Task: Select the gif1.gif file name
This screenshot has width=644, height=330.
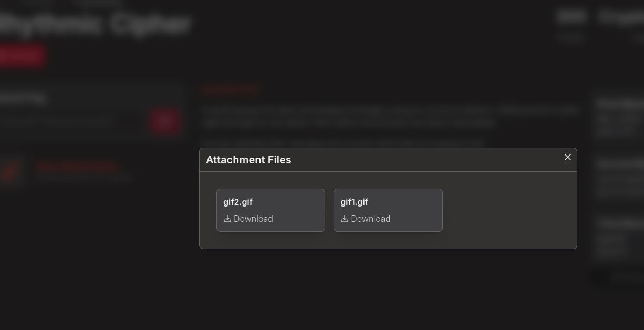Action: click(x=354, y=202)
